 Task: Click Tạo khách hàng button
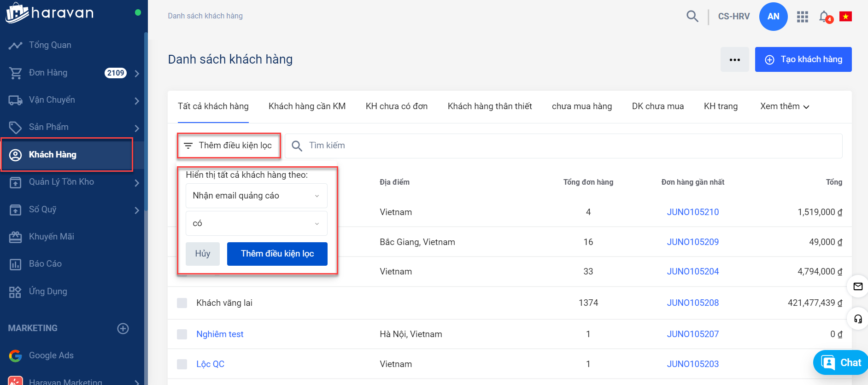point(803,59)
